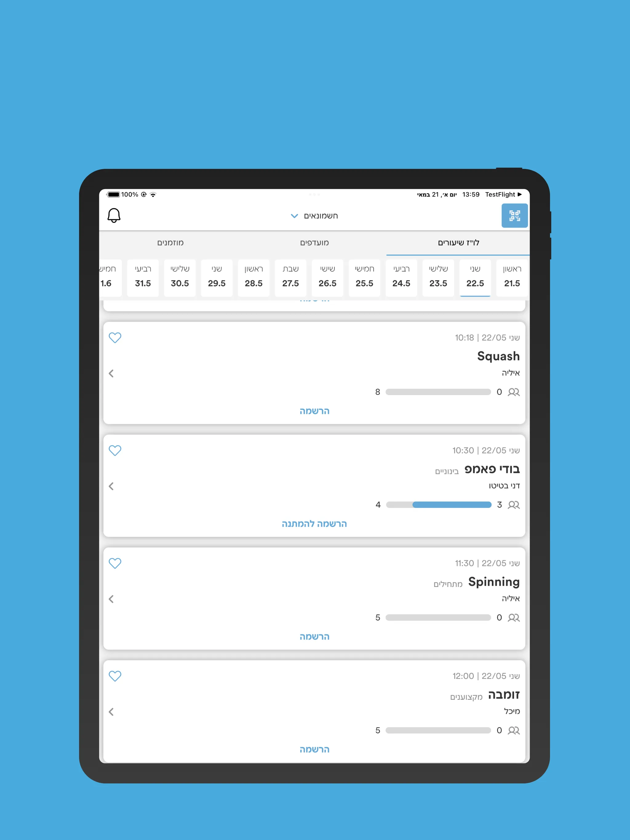Select the מועדפים tab
Image resolution: width=630 pixels, height=840 pixels.
[x=315, y=244]
